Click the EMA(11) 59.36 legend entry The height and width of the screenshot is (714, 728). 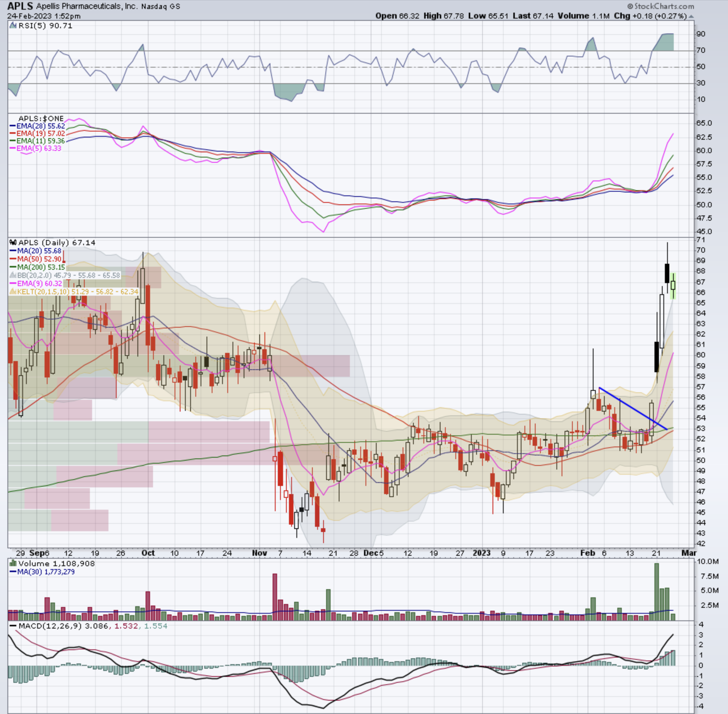click(40, 141)
